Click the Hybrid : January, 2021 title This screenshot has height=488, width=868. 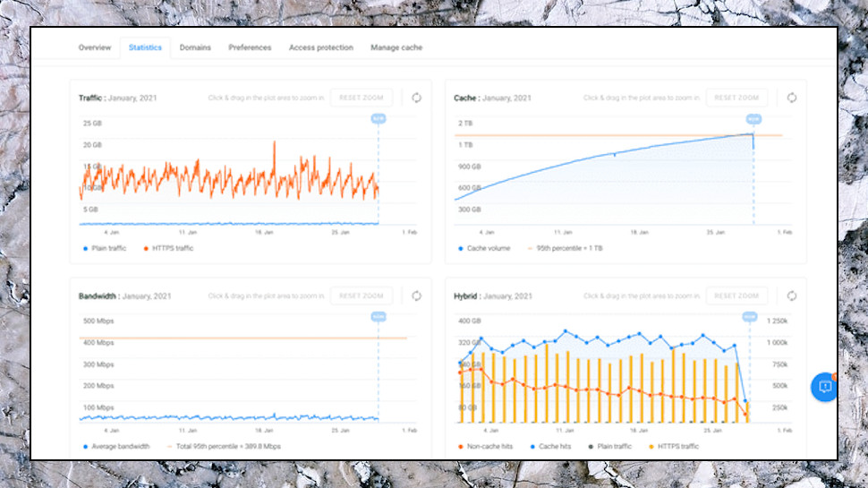(493, 296)
